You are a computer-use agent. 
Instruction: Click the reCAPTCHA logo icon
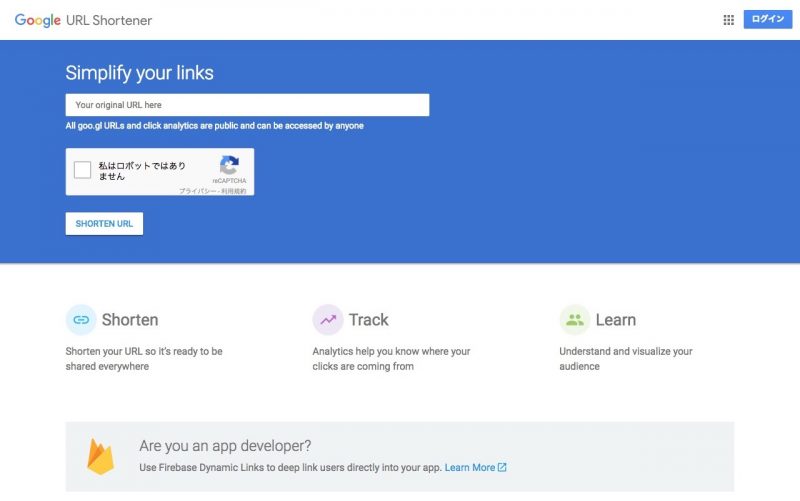pyautogui.click(x=229, y=166)
